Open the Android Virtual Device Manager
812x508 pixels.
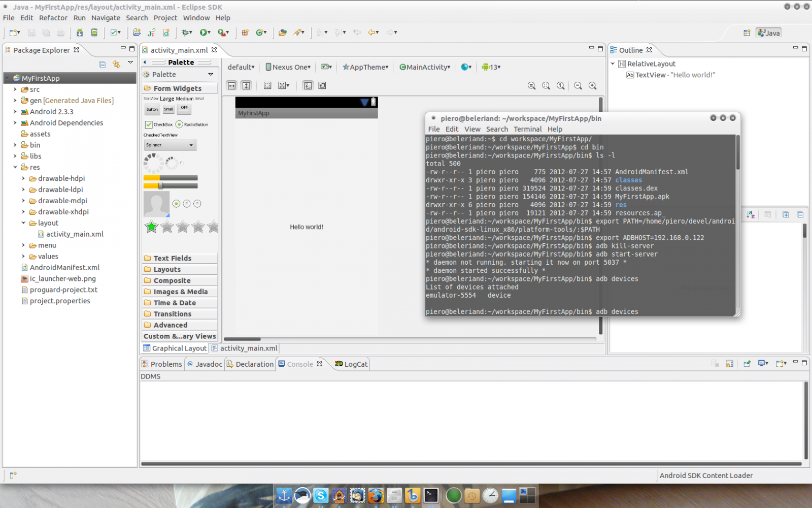pyautogui.click(x=94, y=33)
